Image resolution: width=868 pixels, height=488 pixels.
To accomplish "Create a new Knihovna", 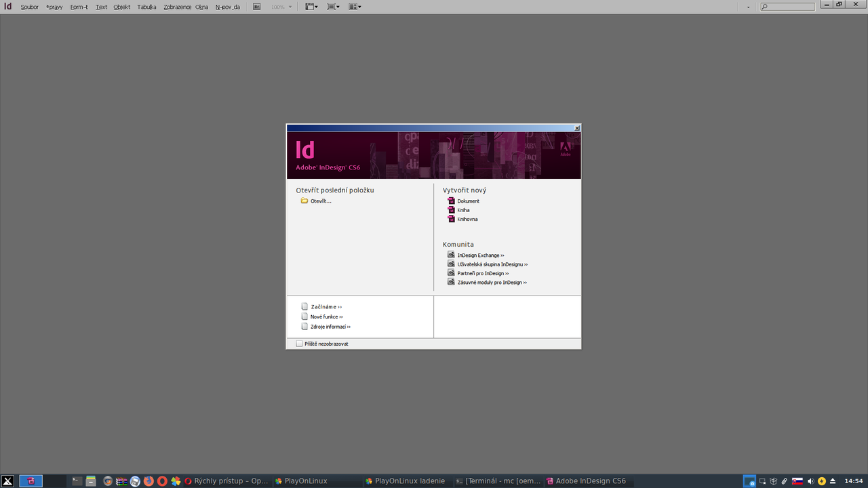I will point(467,219).
